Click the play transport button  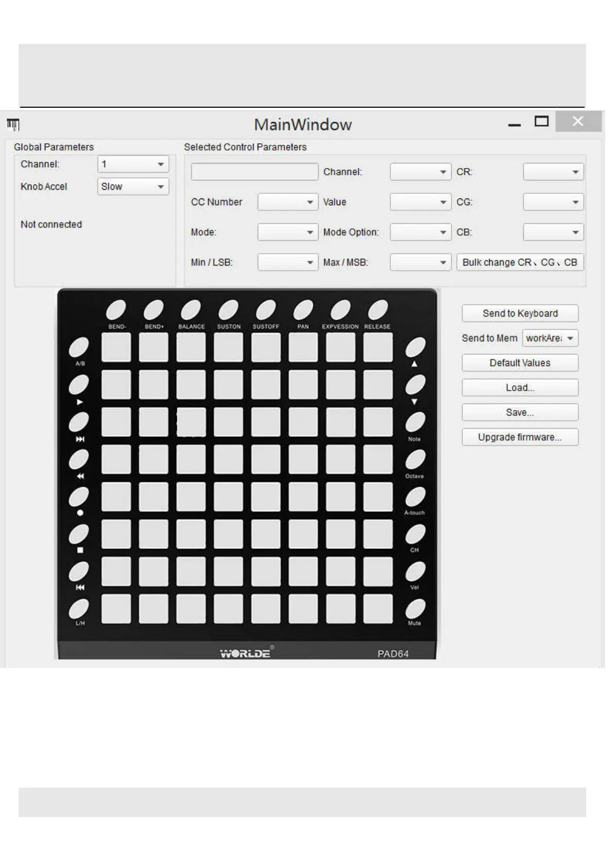[x=79, y=385]
